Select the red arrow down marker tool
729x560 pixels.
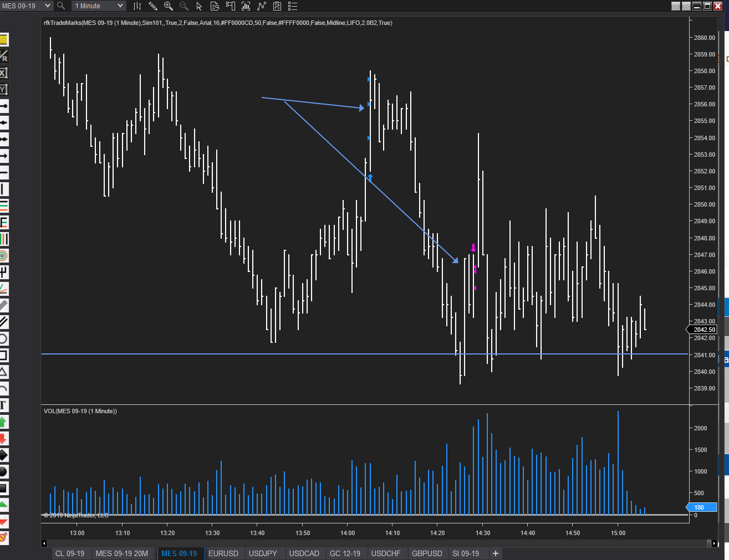(x=3, y=438)
